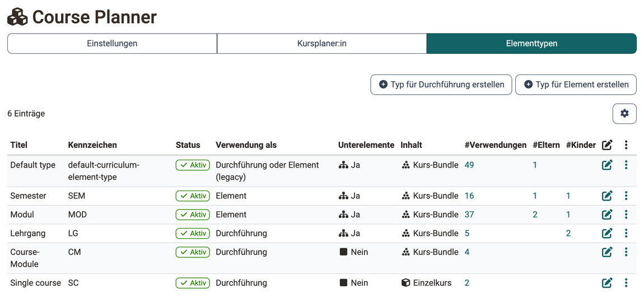Click the 6 Einträge count text
This screenshot has width=644, height=306.
coord(26,114)
